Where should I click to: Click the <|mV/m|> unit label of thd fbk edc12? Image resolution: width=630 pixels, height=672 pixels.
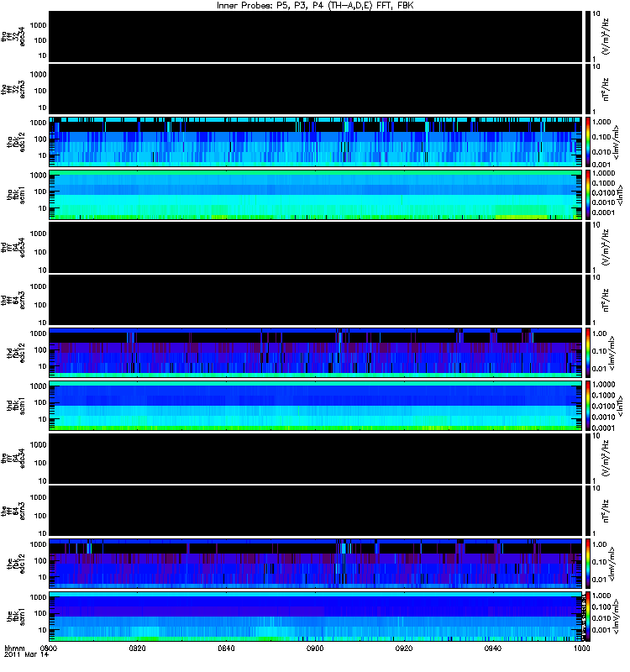point(612,353)
